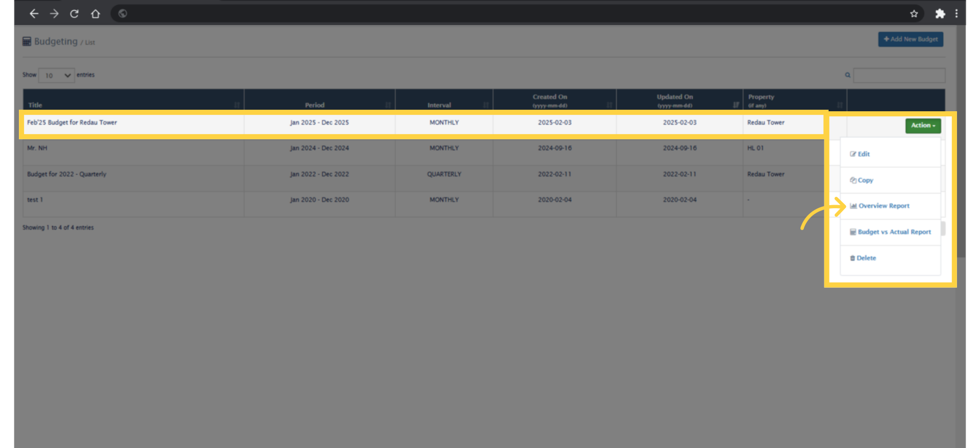Bookmark this page with the star
This screenshot has height=448, width=980.
click(x=914, y=14)
